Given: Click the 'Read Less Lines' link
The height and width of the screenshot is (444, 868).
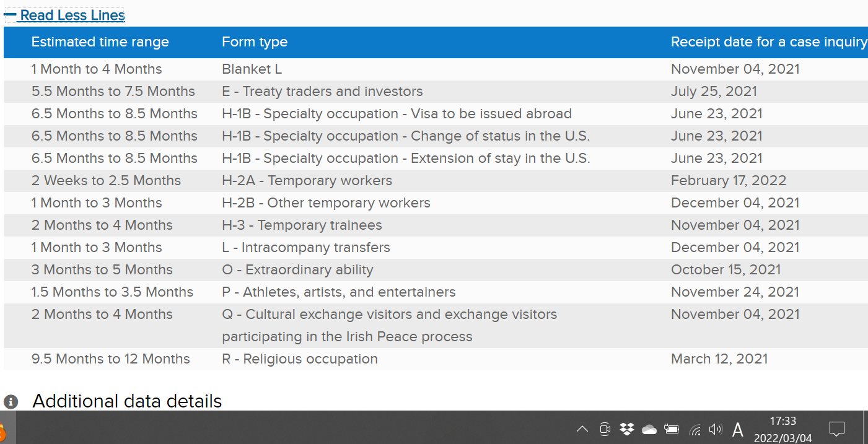Looking at the screenshot, I should pyautogui.click(x=72, y=15).
